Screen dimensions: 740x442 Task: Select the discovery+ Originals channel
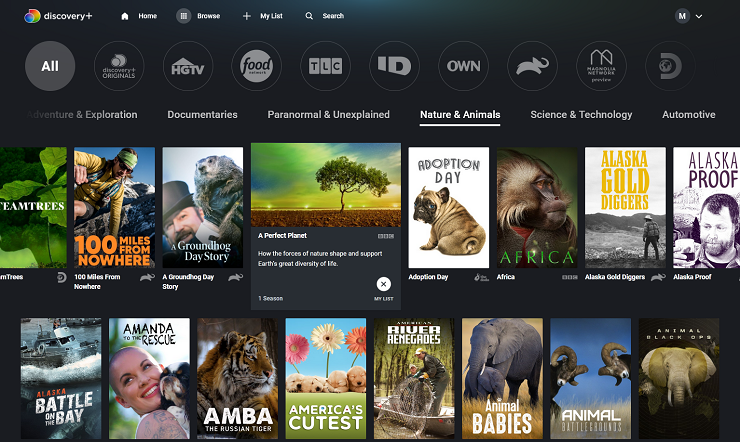pyautogui.click(x=119, y=66)
